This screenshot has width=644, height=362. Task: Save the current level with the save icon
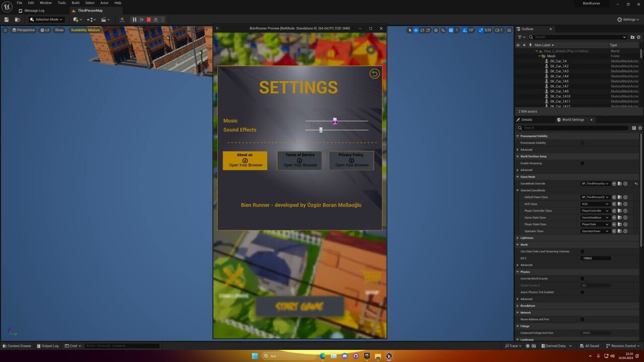[7, 20]
